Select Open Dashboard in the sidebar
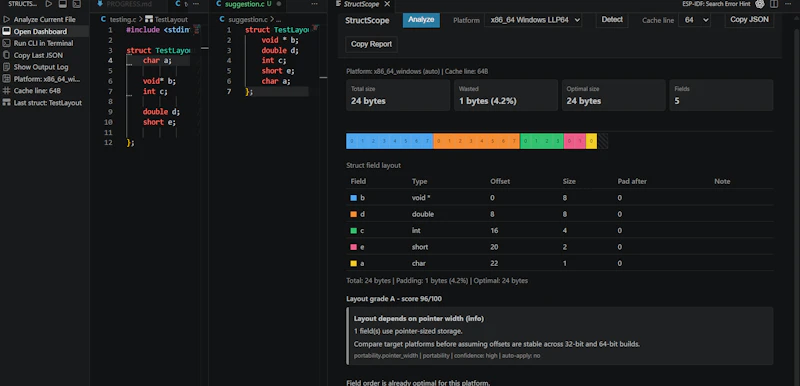800x386 pixels. coord(44,31)
